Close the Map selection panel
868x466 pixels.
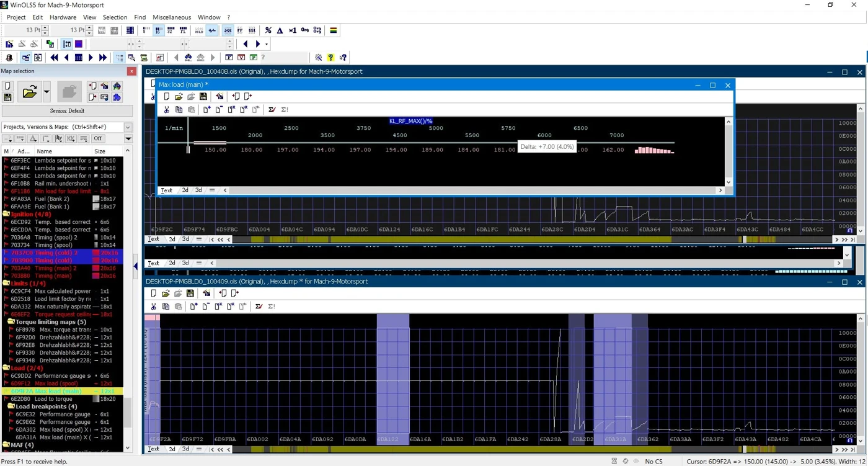(x=131, y=71)
